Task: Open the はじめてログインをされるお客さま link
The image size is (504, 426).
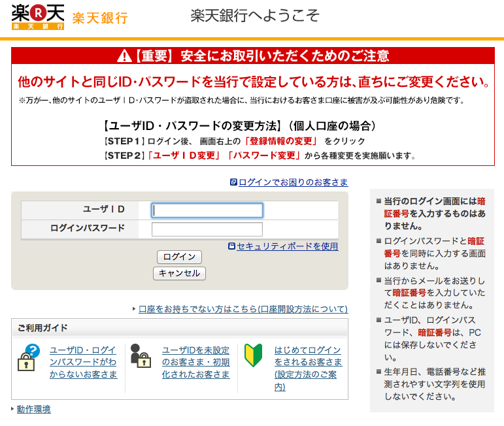Action: pyautogui.click(x=309, y=368)
